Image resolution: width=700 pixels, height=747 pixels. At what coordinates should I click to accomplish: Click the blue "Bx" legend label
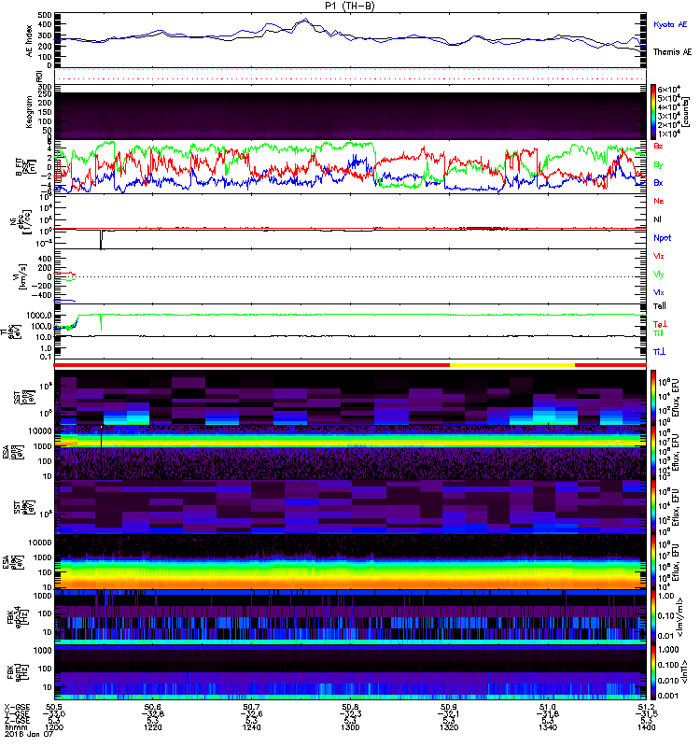click(658, 182)
